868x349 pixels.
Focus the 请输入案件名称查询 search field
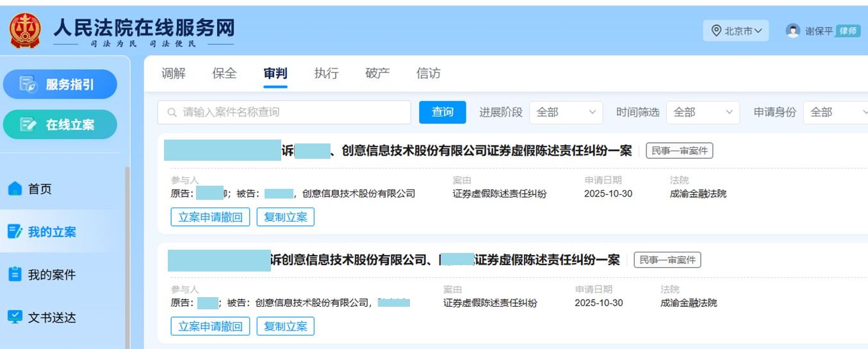[x=284, y=112]
